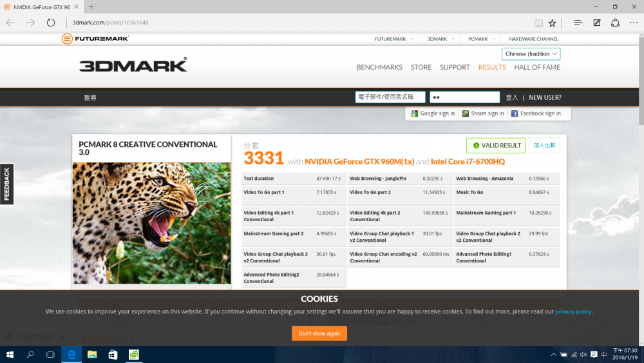Click the VALID RESULT badge
The image size is (644, 363).
tap(496, 146)
